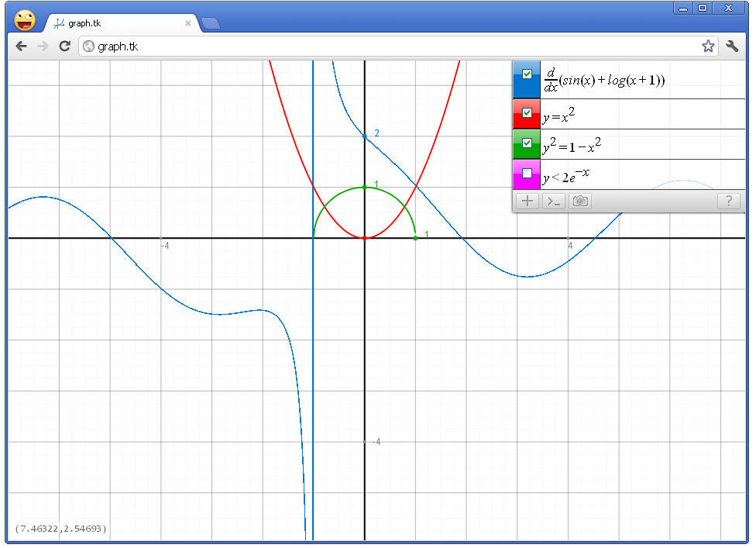
Task: Open the wrench settings menu
Action: (x=732, y=47)
